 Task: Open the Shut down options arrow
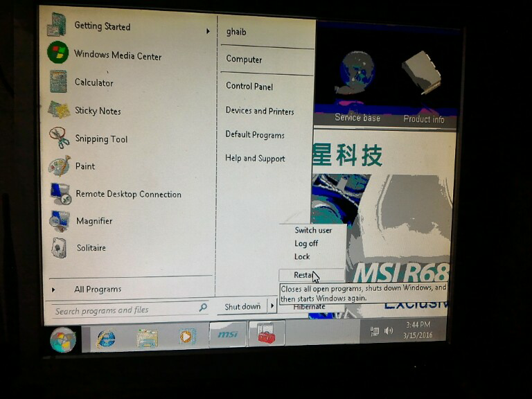point(272,306)
